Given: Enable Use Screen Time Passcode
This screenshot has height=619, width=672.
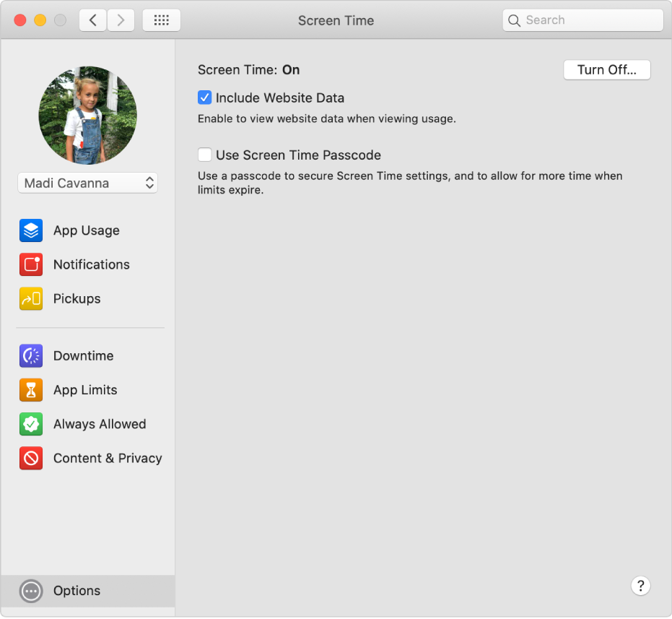Looking at the screenshot, I should 204,155.
